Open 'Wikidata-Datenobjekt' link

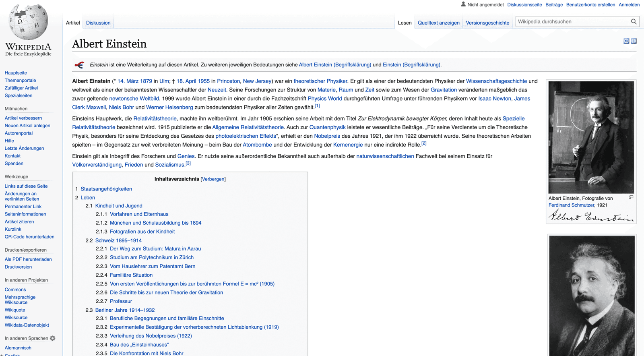27,325
